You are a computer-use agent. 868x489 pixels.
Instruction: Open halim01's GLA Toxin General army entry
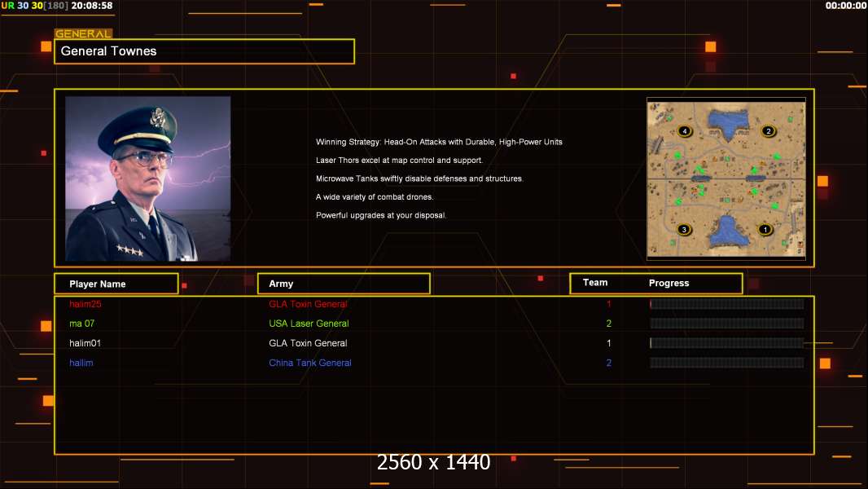[x=308, y=343]
